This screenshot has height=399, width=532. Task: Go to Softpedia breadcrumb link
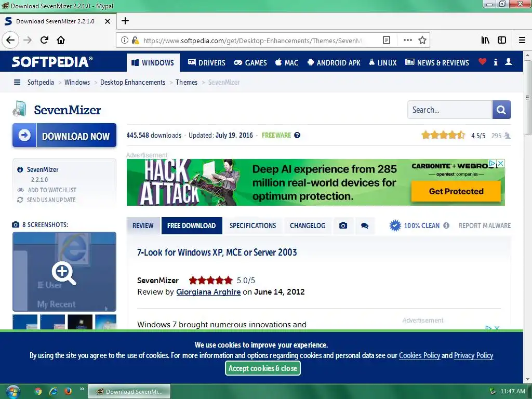pyautogui.click(x=41, y=82)
